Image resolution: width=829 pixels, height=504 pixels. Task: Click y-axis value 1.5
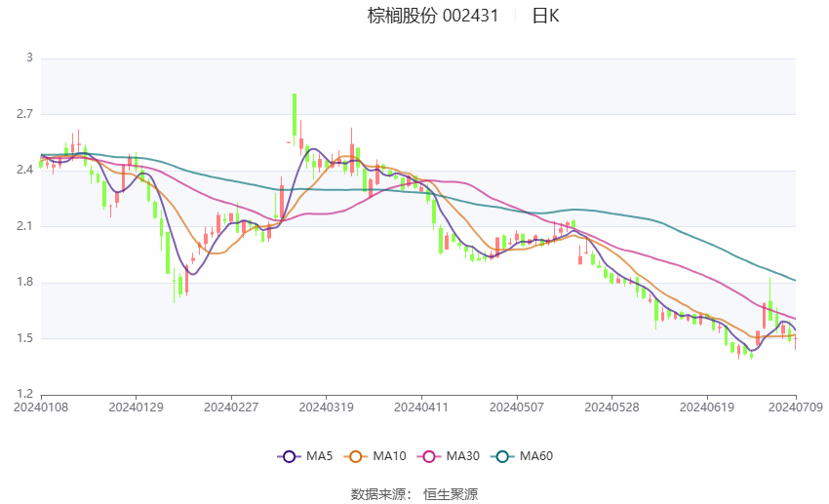[24, 338]
